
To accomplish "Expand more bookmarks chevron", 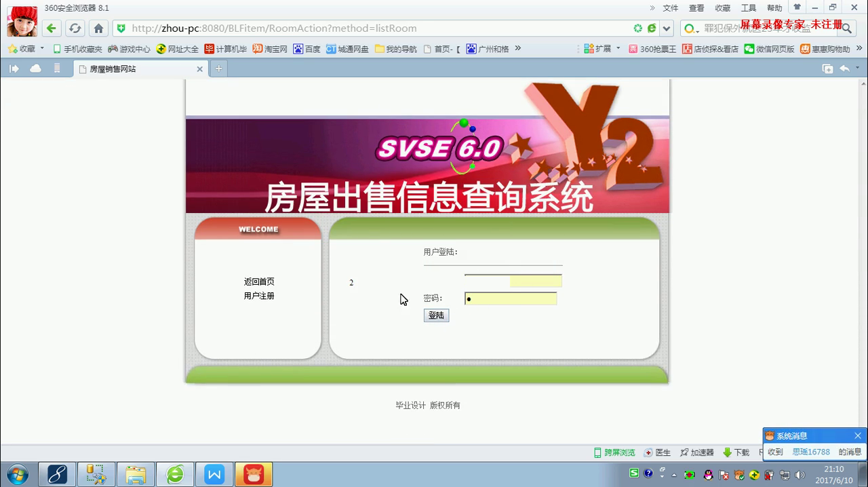I will (x=518, y=48).
